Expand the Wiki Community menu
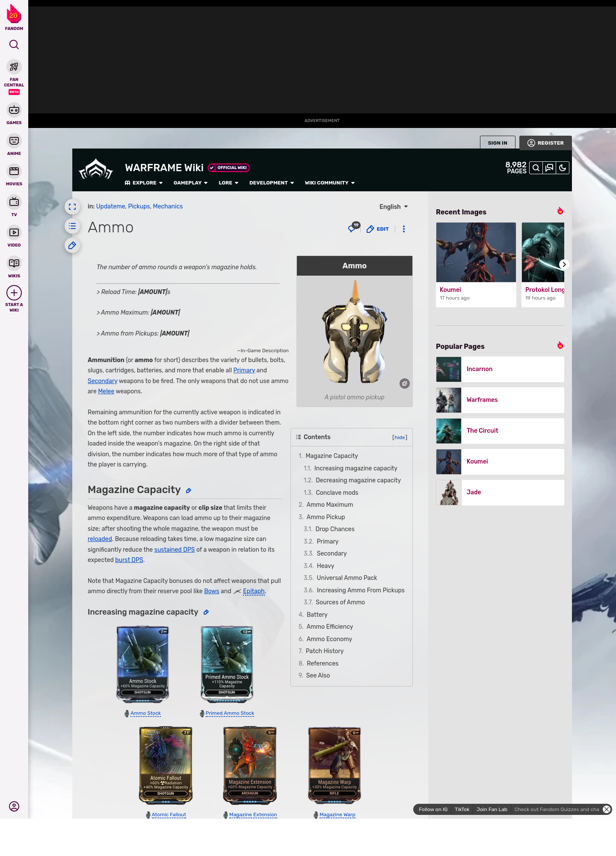This screenshot has height=856, width=616. 330,183
